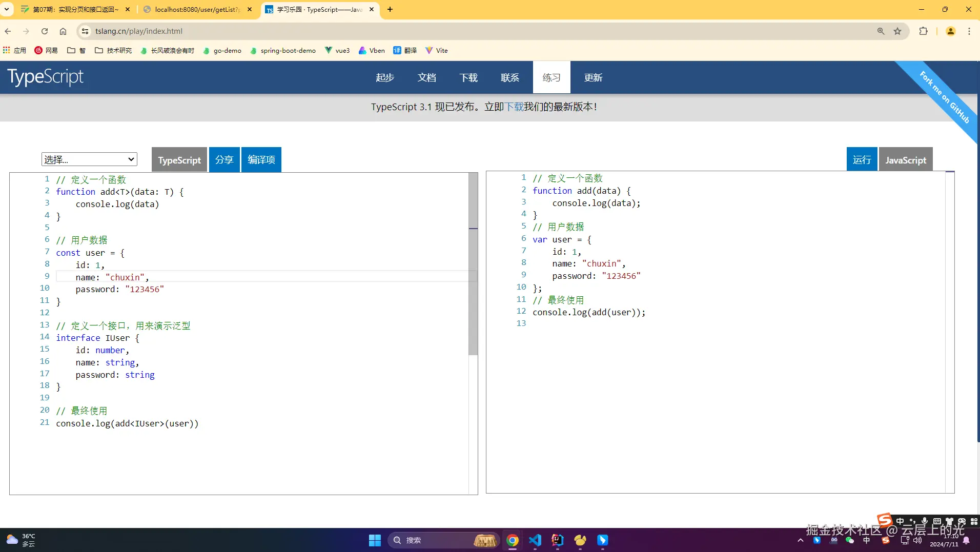
Task: Open the WeChat tray icon
Action: (x=850, y=540)
